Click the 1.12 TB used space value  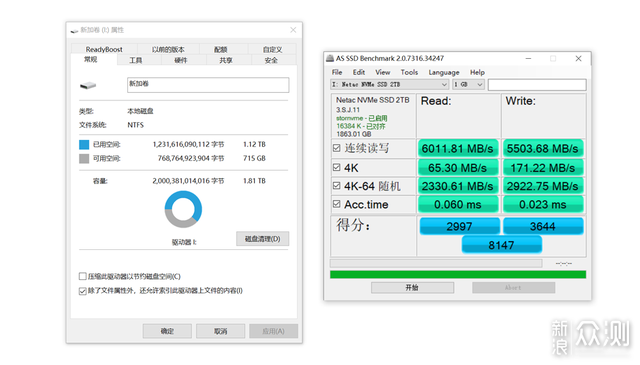point(254,145)
